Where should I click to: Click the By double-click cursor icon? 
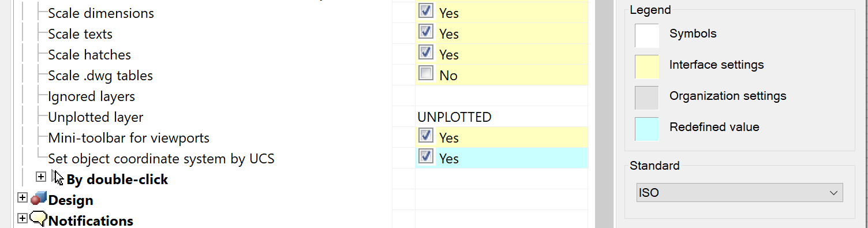pyautogui.click(x=58, y=178)
